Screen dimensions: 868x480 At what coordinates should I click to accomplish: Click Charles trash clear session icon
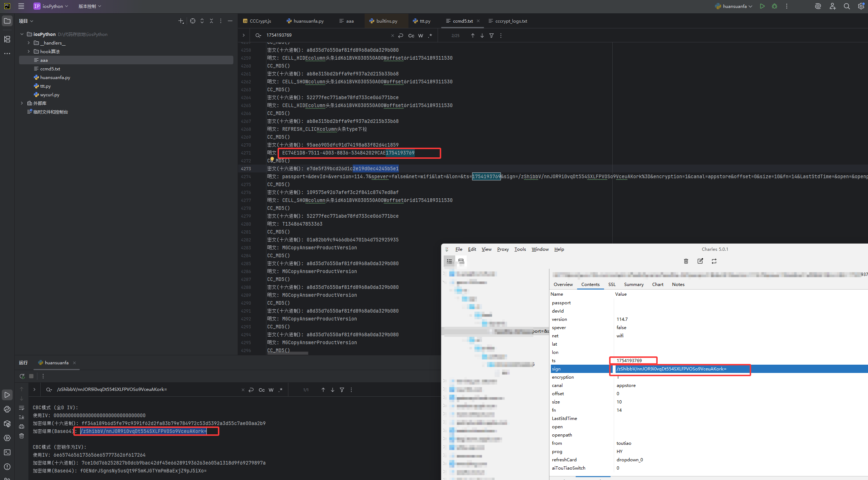coord(686,261)
